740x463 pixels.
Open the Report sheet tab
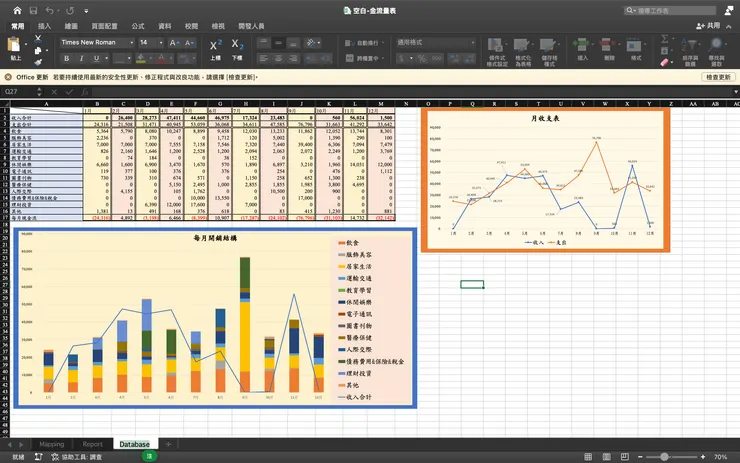pyautogui.click(x=92, y=444)
